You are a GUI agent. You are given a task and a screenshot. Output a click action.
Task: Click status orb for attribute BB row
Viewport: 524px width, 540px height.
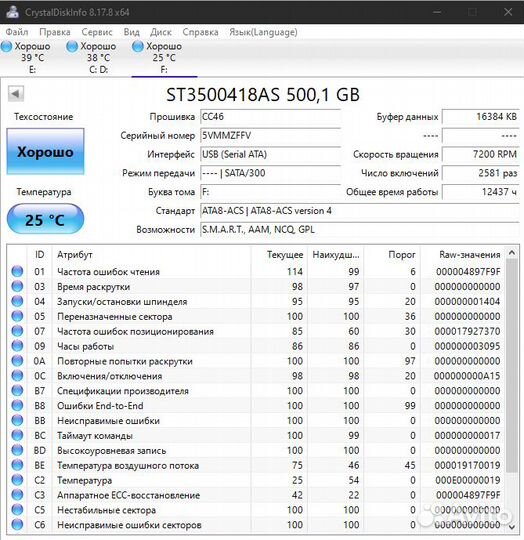pos(17,420)
